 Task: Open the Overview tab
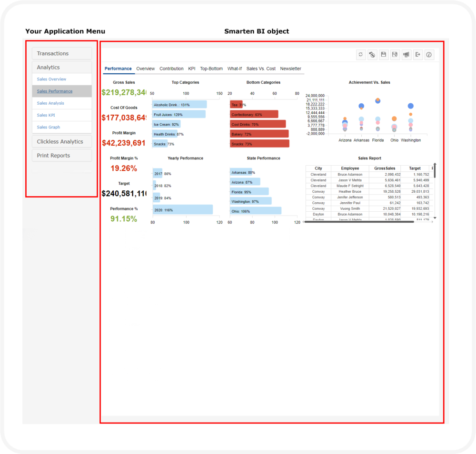(145, 69)
